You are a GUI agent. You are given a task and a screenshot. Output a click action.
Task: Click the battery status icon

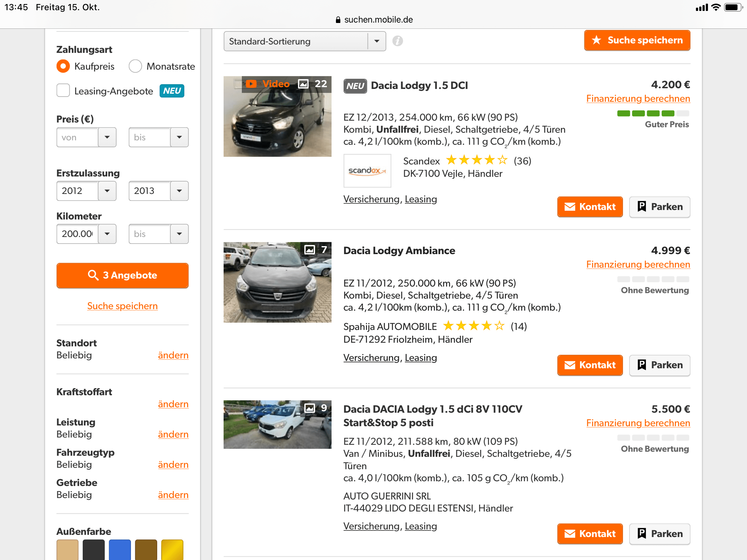click(734, 7)
